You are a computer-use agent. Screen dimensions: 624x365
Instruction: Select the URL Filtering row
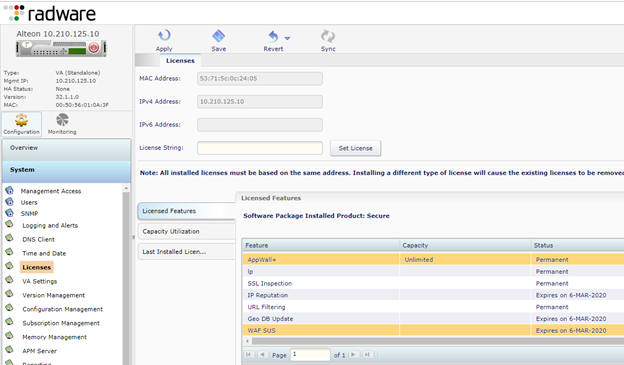click(x=433, y=307)
